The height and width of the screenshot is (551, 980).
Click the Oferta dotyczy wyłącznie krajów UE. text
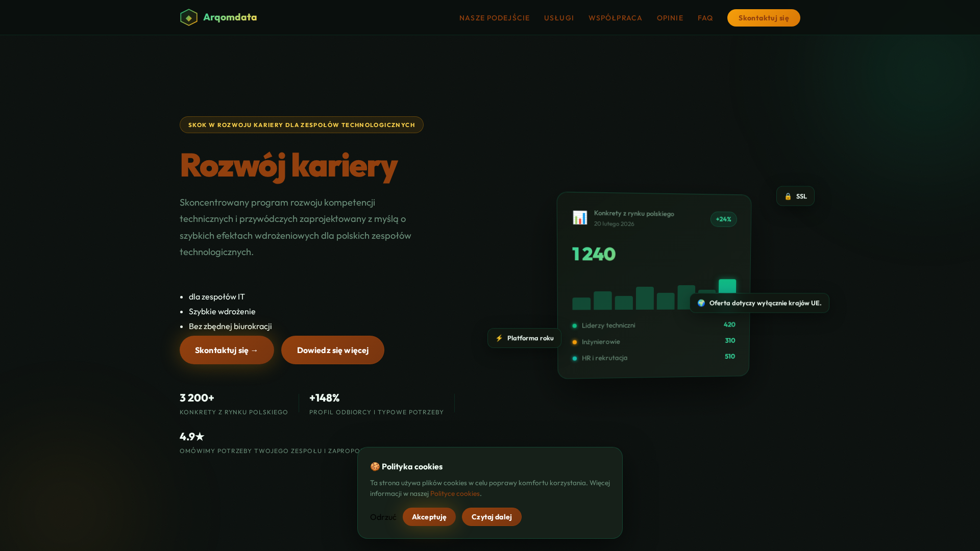point(766,303)
